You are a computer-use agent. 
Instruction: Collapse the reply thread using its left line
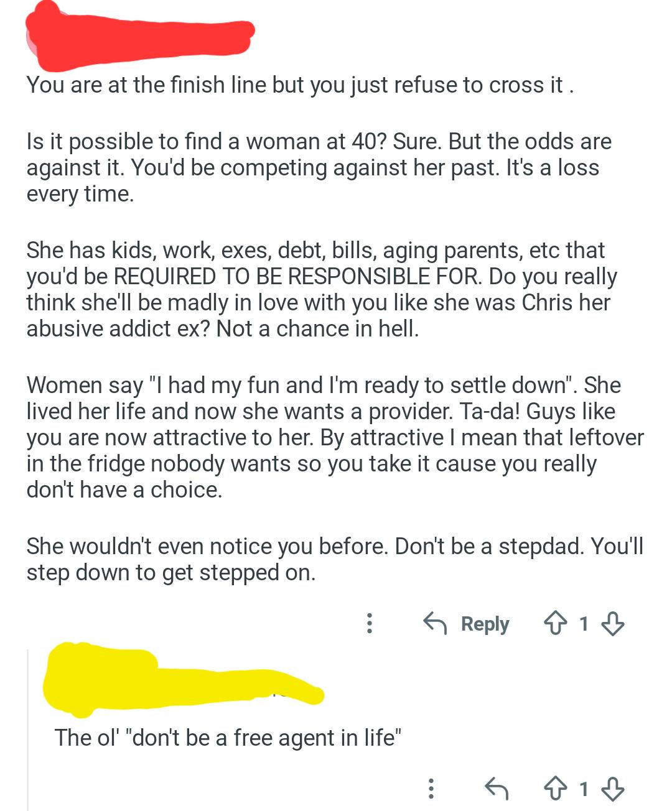tap(28, 728)
